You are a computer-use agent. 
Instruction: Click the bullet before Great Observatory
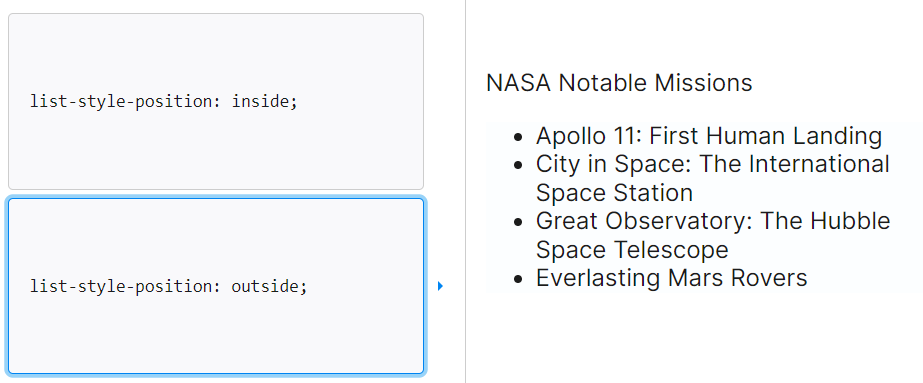point(518,222)
